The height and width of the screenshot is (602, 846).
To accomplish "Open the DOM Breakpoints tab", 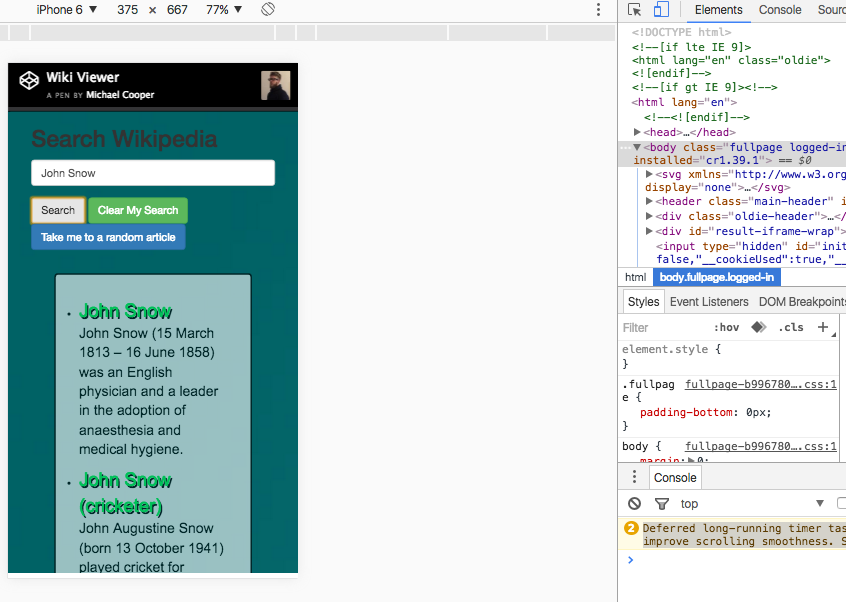I will click(802, 302).
